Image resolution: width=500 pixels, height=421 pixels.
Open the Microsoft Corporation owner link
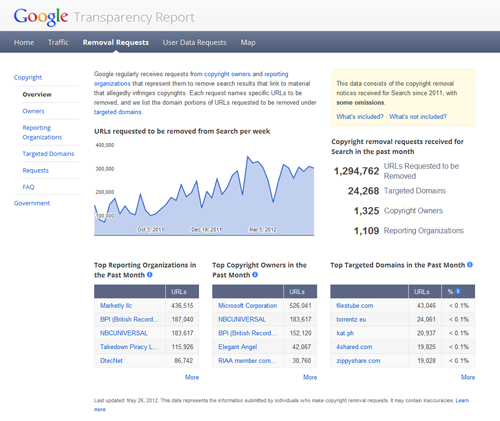248,306
